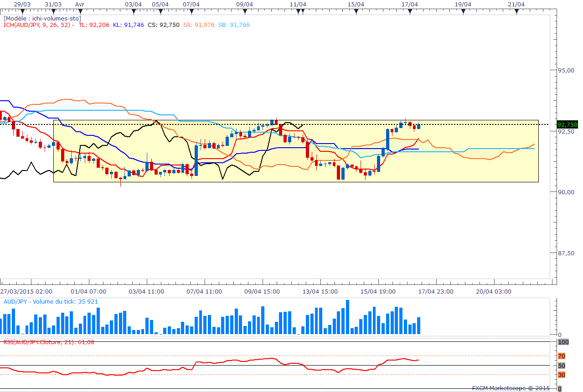Click the 17/04 23:00 bottom time label
This screenshot has width=583, height=392.
pyautogui.click(x=435, y=291)
